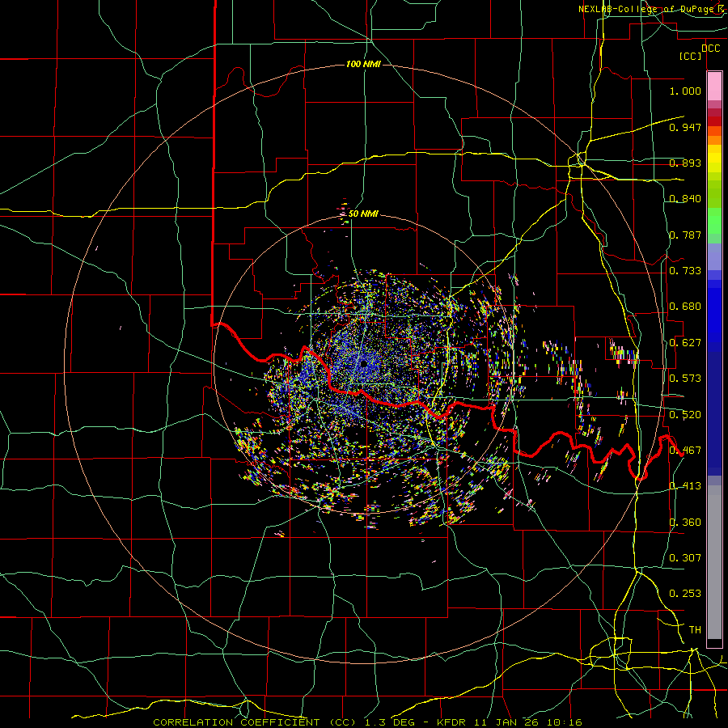Click the 'TH' threshold label
This screenshot has height=728, width=728.
(695, 630)
